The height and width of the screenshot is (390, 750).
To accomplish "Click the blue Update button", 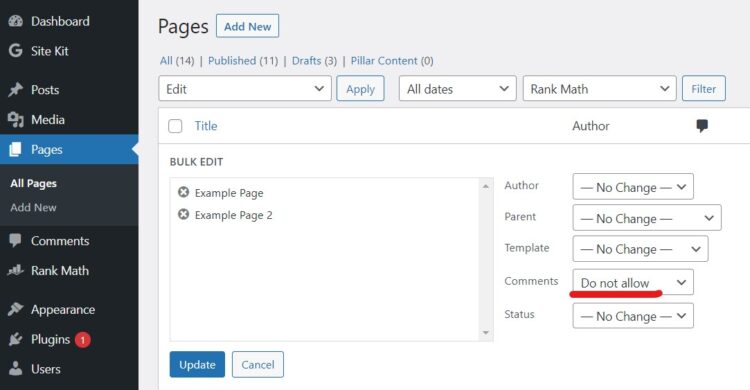I will [x=197, y=364].
